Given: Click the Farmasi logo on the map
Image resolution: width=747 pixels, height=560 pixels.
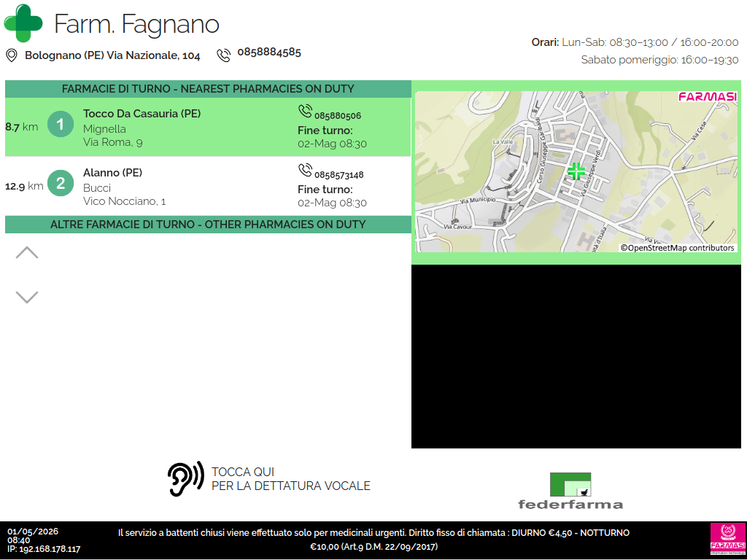Looking at the screenshot, I should pos(708,97).
